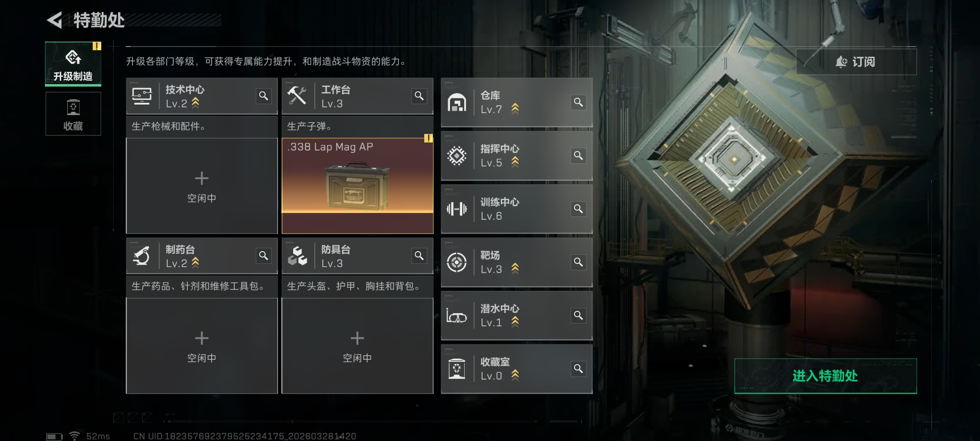Open 训练中心 magnifier icon

[579, 209]
